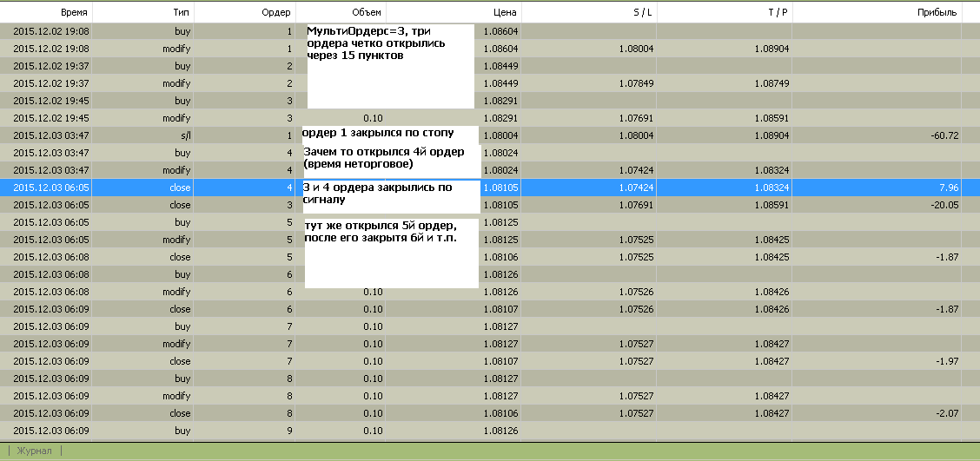Select the profit value -60.72
The height and width of the screenshot is (461, 980).
[944, 135]
